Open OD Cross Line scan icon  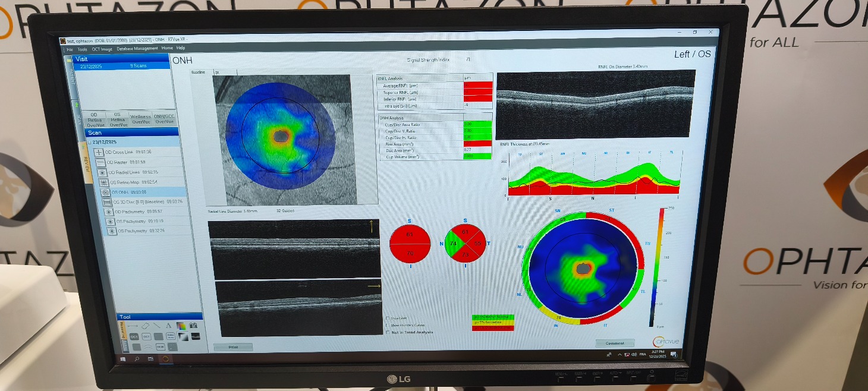tap(99, 152)
